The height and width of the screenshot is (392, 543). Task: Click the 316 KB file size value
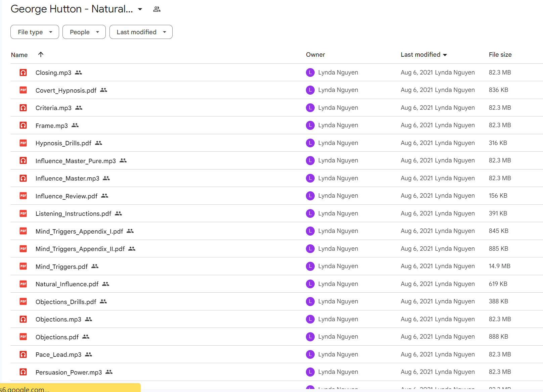coord(498,143)
